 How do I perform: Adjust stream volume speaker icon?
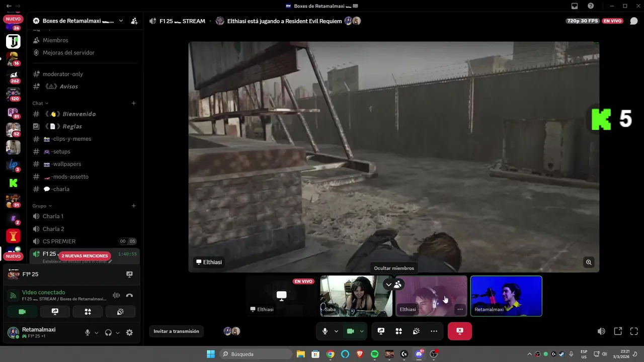coord(601,331)
